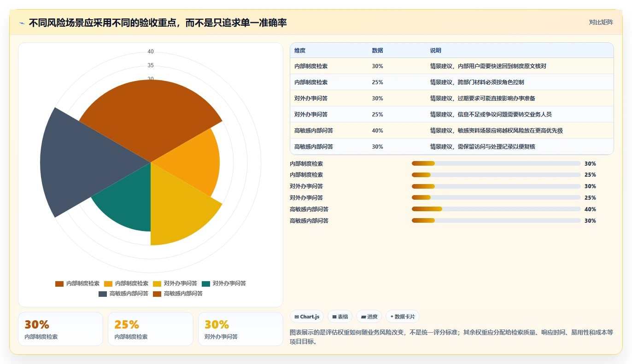Click the Chart.js chip
632x364 pixels.
coord(307,317)
